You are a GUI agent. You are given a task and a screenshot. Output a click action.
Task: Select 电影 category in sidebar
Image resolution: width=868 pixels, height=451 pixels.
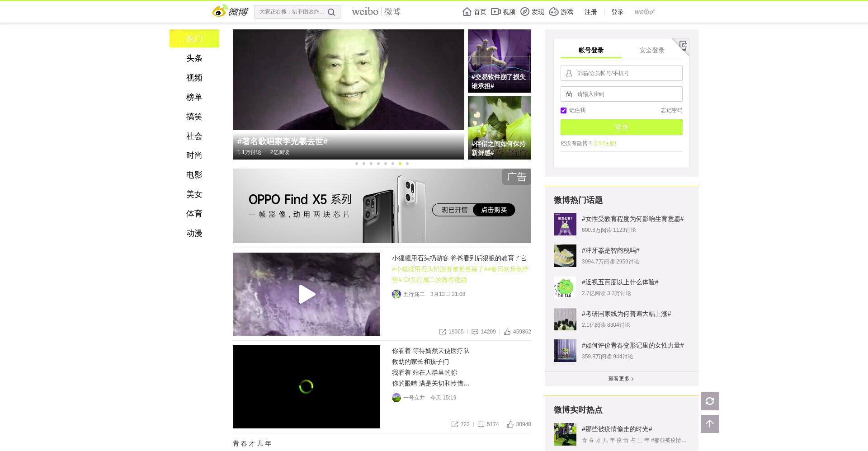pos(194,175)
